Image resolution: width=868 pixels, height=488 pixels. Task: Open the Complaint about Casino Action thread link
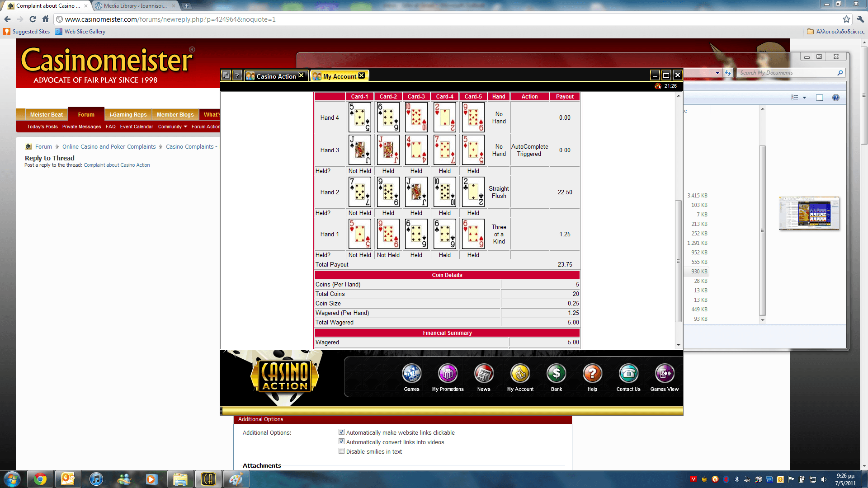[x=117, y=165]
